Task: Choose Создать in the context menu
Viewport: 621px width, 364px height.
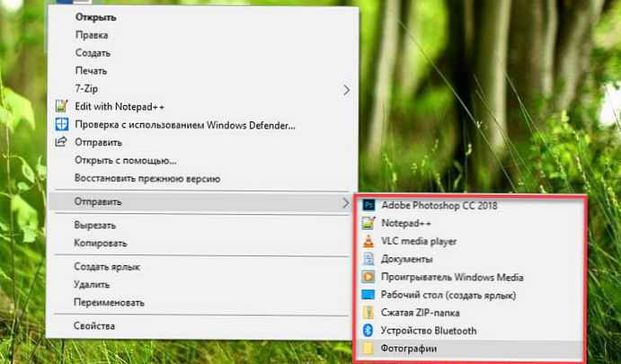Action: click(93, 53)
